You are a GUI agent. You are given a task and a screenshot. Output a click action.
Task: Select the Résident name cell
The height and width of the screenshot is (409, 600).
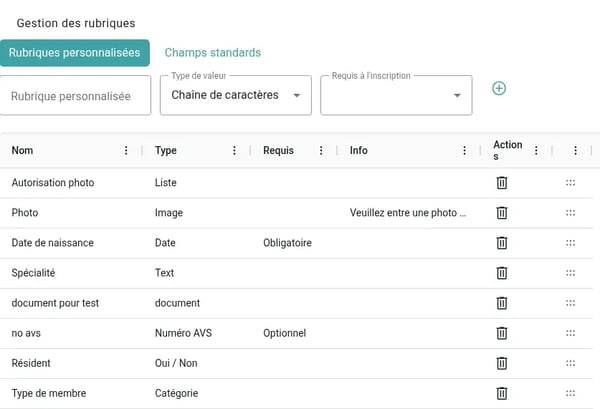point(31,363)
